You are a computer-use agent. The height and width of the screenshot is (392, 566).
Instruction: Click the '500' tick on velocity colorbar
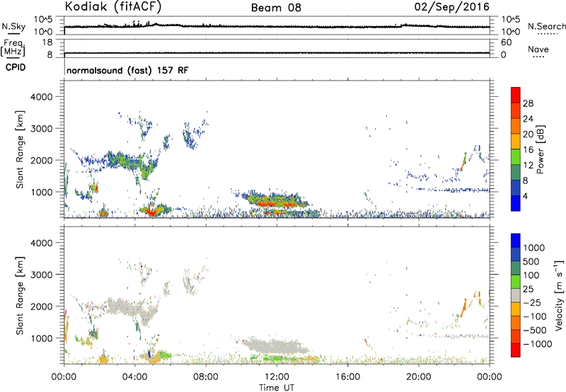[x=532, y=262]
